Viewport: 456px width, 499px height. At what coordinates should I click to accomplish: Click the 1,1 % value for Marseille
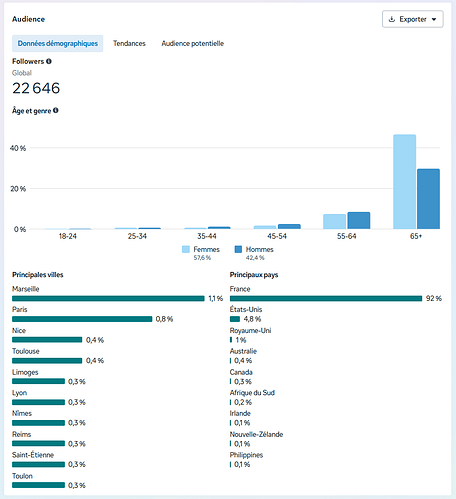216,299
